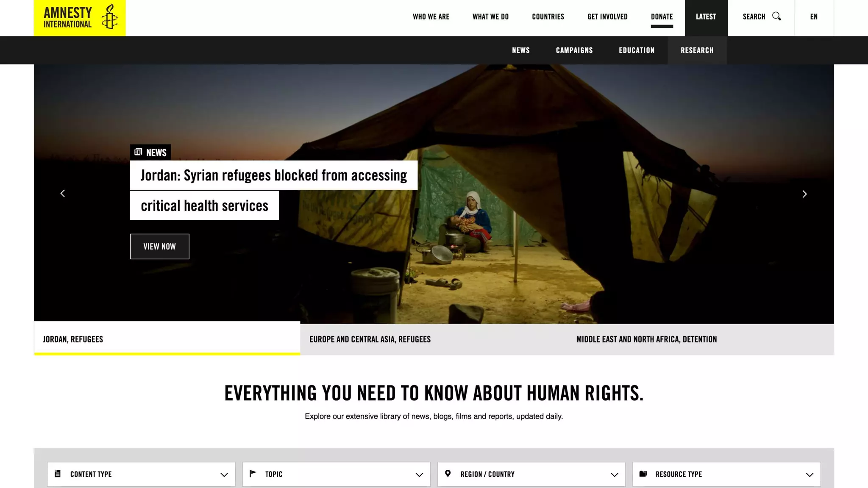The image size is (868, 488).
Task: Click the flag icon beside Topic
Action: (x=253, y=474)
